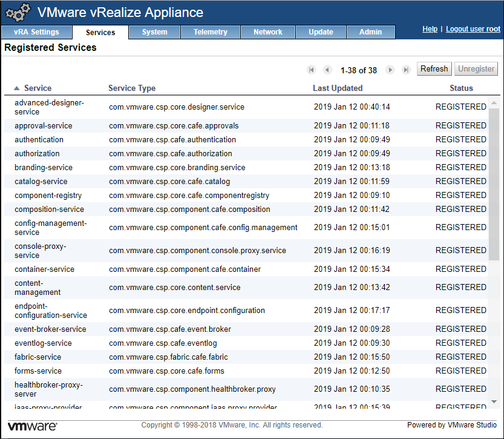Switch to the Network tab
This screenshot has height=439, width=504.
click(x=268, y=32)
